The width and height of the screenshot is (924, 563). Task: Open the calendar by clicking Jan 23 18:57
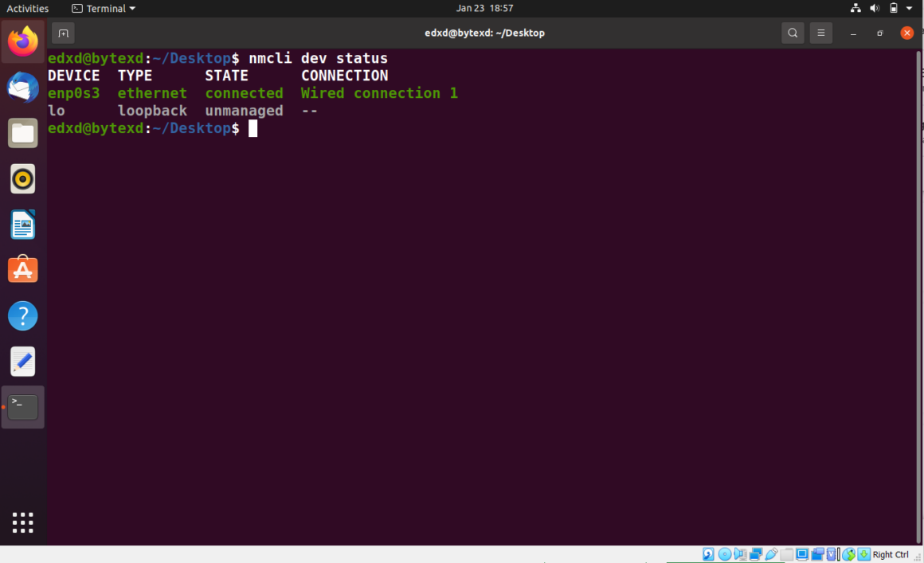point(484,8)
